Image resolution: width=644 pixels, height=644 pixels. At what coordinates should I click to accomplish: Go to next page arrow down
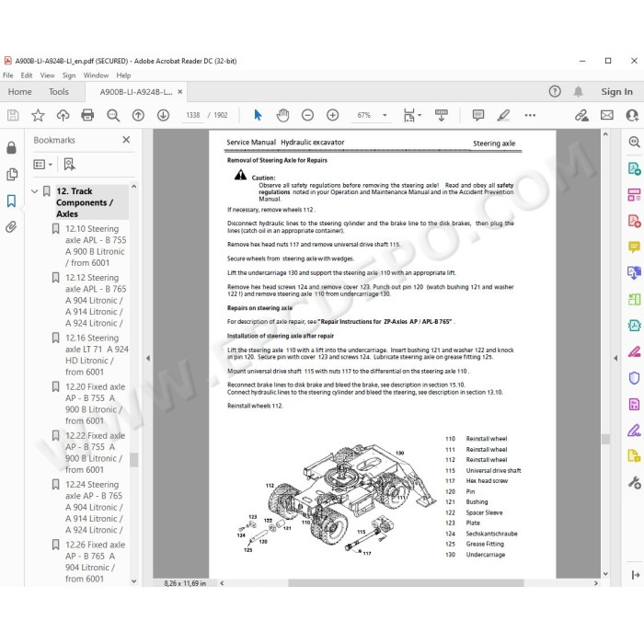coord(163,115)
